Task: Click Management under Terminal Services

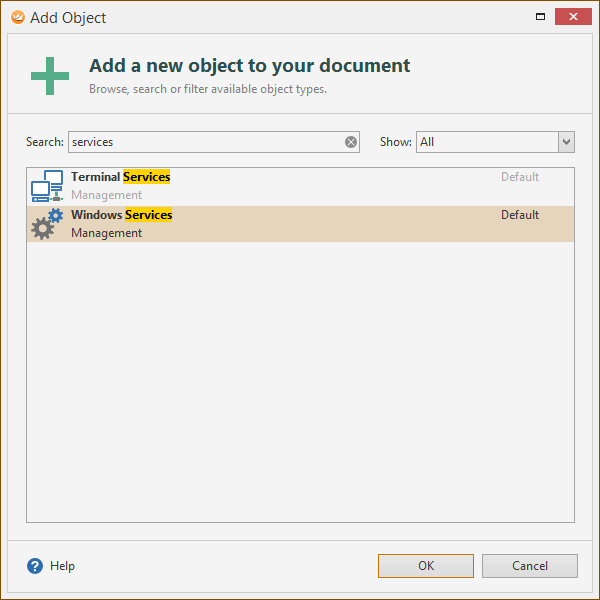Action: pos(106,195)
